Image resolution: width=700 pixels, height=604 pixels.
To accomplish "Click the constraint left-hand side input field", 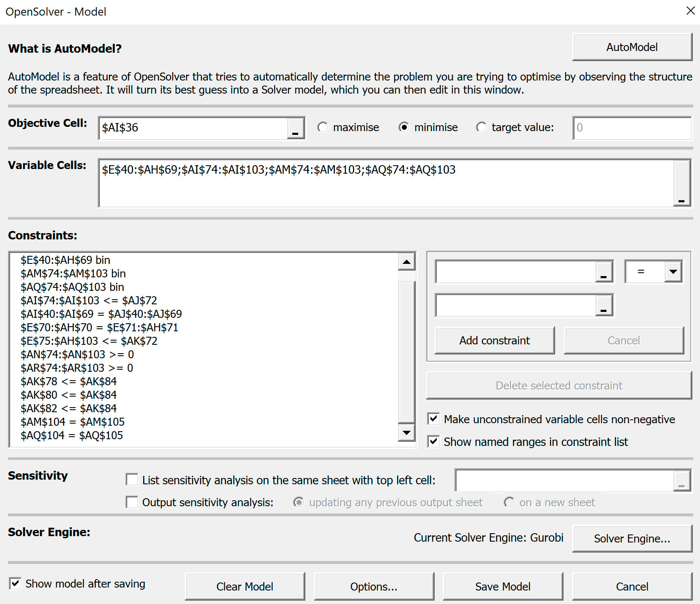I will (516, 271).
